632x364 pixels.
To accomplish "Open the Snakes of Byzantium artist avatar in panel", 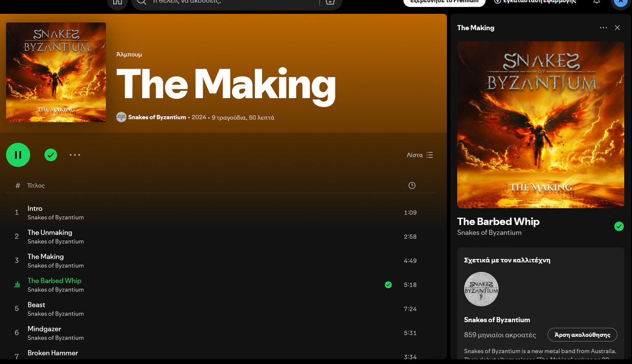I will pyautogui.click(x=481, y=289).
